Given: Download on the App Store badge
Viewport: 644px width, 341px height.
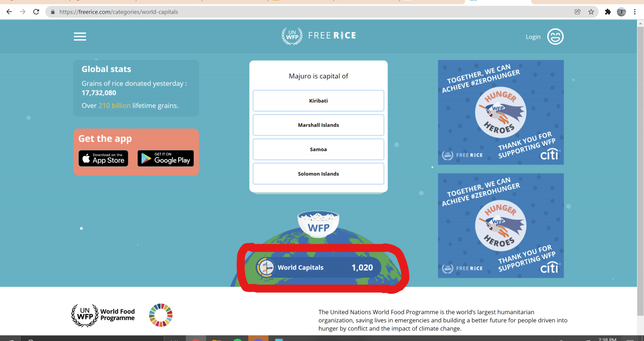Looking at the screenshot, I should pos(103,158).
